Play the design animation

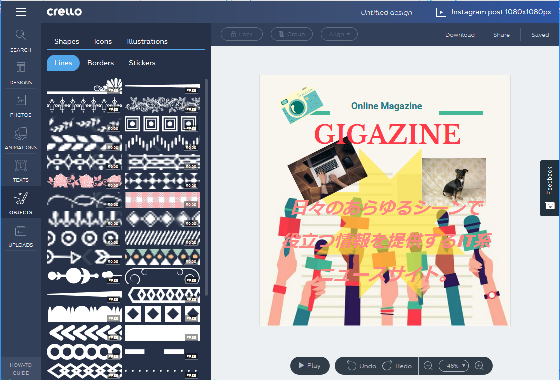pyautogui.click(x=310, y=366)
